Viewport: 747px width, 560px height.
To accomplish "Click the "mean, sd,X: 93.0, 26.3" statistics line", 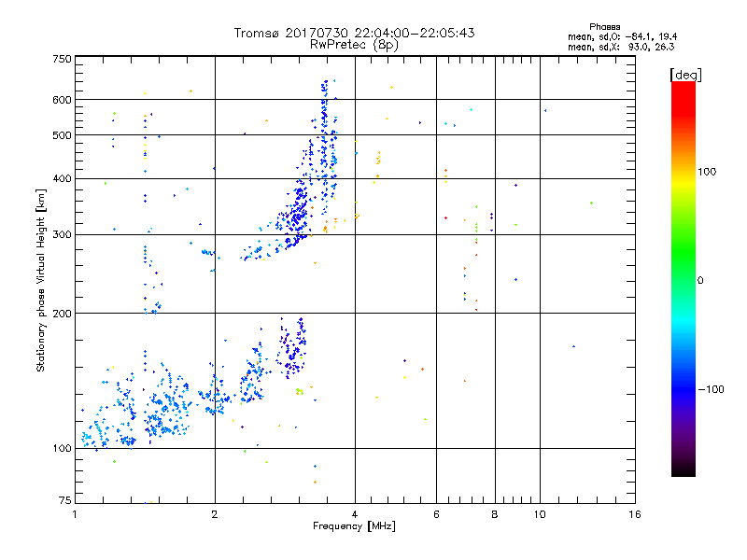I will (621, 47).
